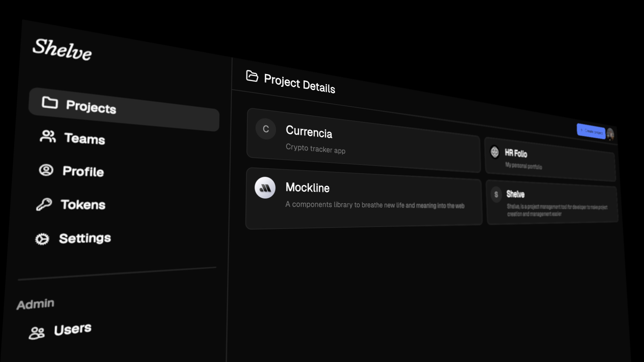Viewport: 644px width, 362px height.
Task: Click the blue Create project button
Action: [591, 131]
